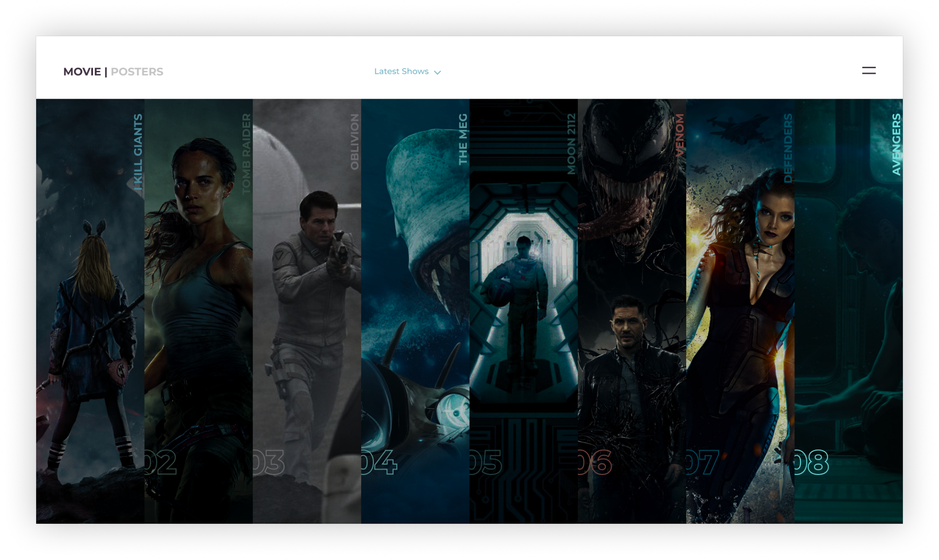Click the AVENGERS vertical title
Viewport: 939px width, 560px height.
(896, 144)
